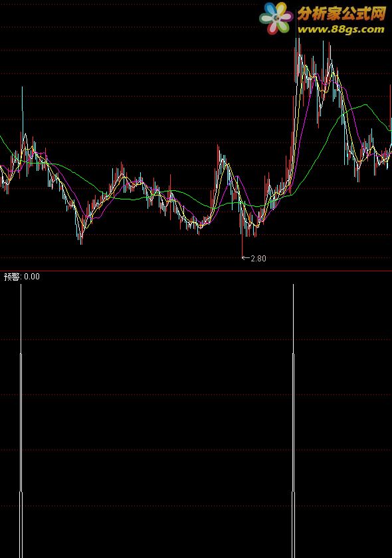Click the 2.80 lowest price label
The image size is (392, 558).
coord(258,258)
